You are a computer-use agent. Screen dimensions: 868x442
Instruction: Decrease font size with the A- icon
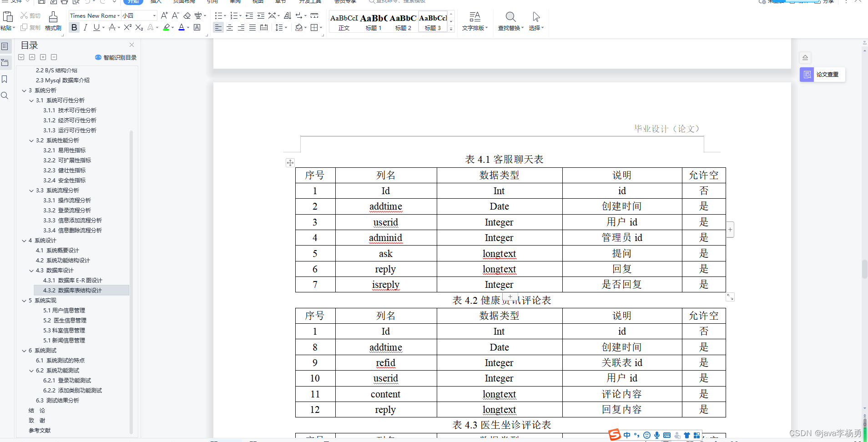[176, 16]
